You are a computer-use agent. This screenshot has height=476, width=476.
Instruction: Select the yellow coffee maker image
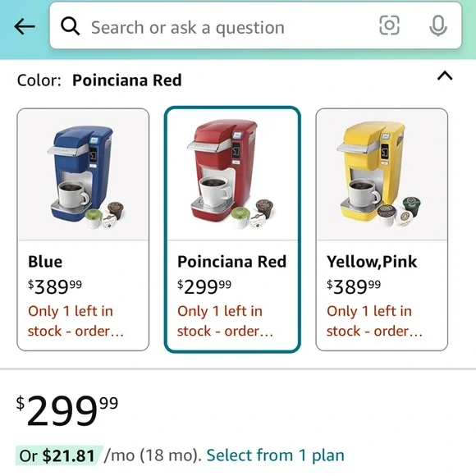[382, 174]
